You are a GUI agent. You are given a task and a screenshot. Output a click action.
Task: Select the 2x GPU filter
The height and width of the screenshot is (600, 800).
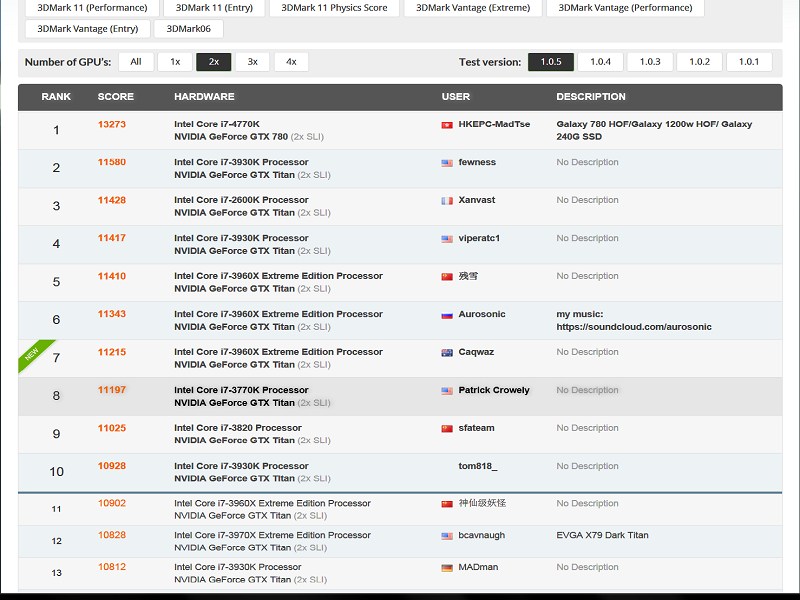214,62
